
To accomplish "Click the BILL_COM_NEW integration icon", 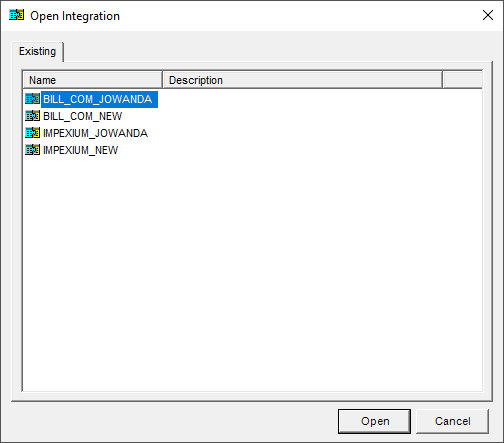I will click(32, 116).
